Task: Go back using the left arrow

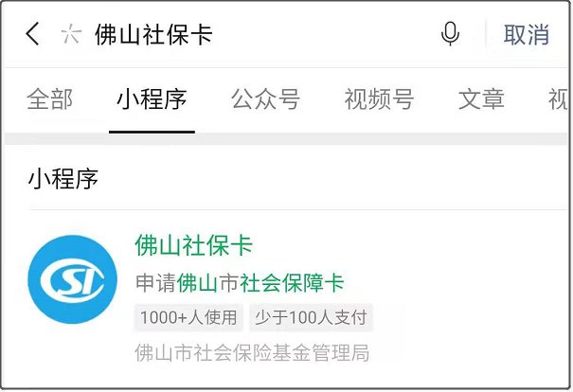Action: click(x=32, y=33)
